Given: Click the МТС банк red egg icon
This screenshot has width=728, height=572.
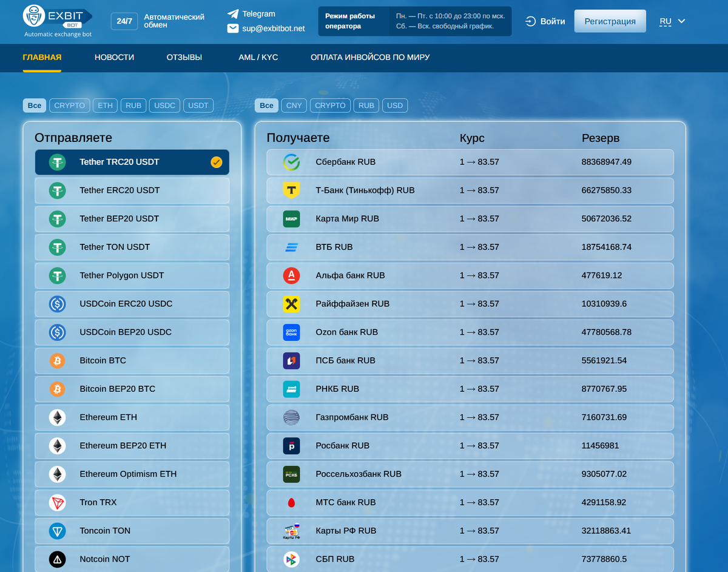Looking at the screenshot, I should (292, 502).
